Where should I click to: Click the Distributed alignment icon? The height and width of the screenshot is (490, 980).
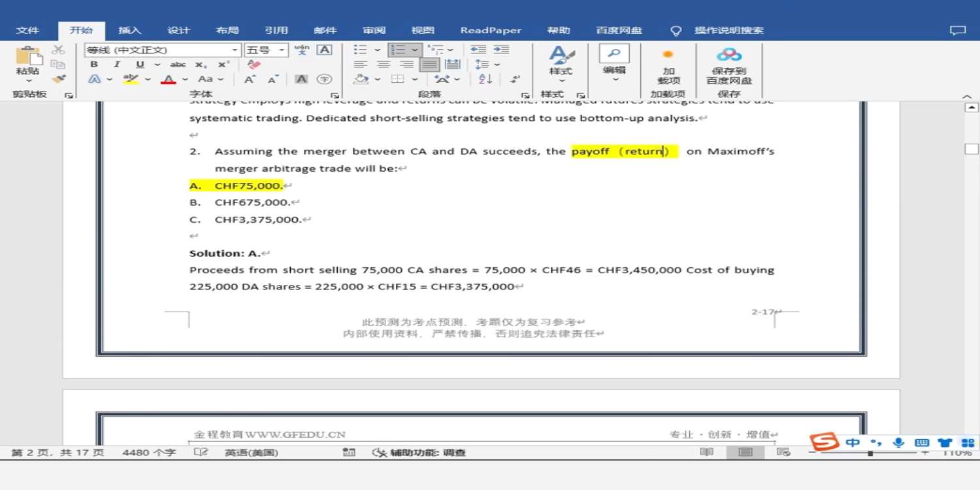click(452, 64)
